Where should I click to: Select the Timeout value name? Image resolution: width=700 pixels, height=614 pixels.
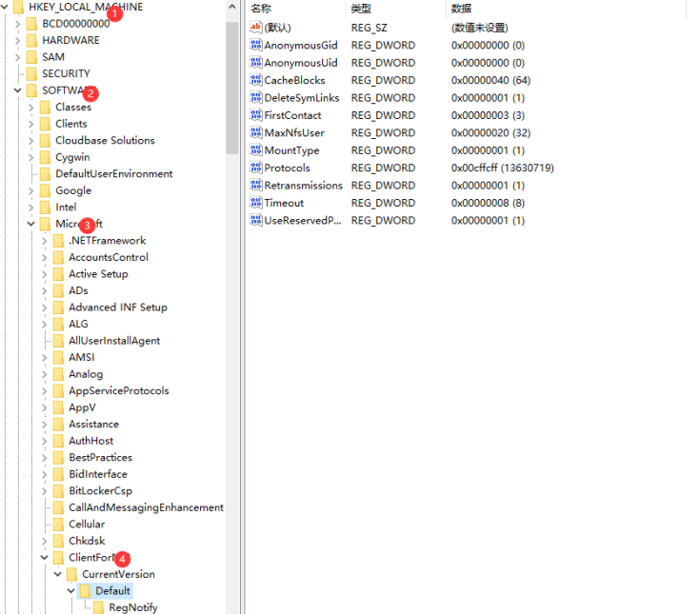284,203
